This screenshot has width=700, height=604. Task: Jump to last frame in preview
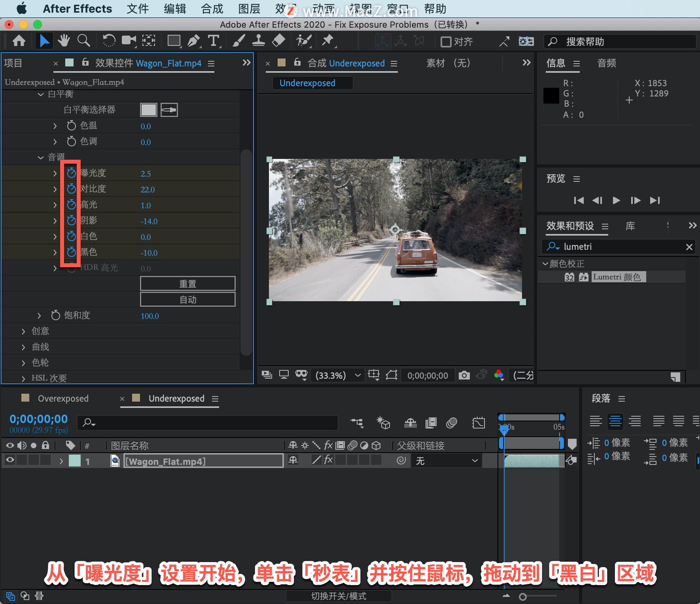click(655, 200)
